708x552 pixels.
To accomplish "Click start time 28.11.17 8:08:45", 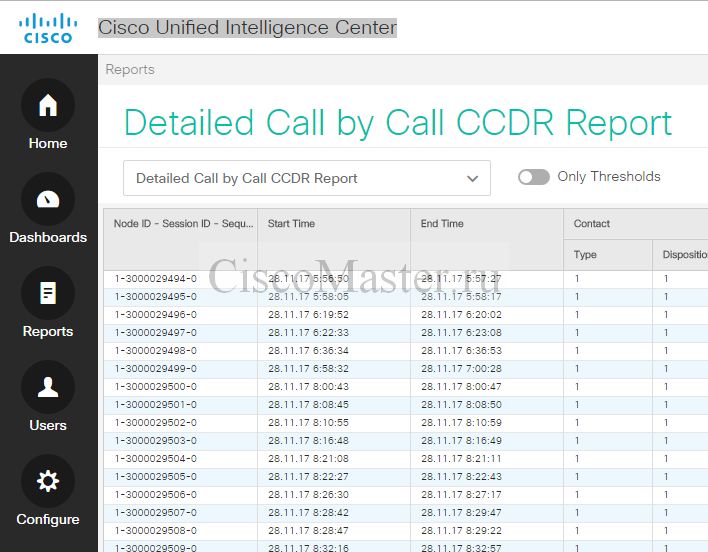I will pyautogui.click(x=308, y=405).
